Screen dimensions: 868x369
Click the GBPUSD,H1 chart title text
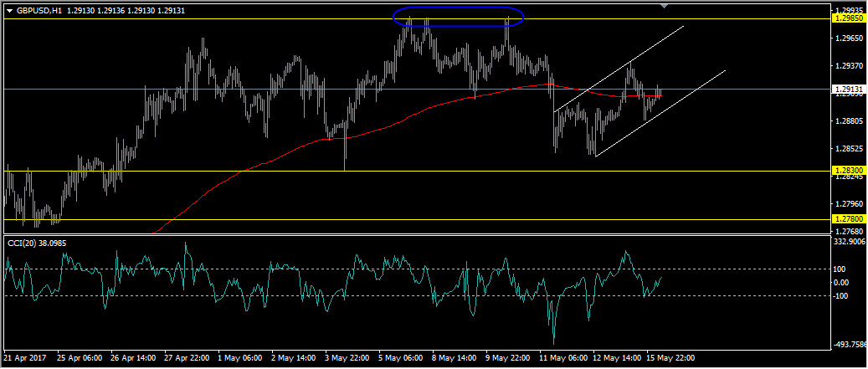[39, 10]
